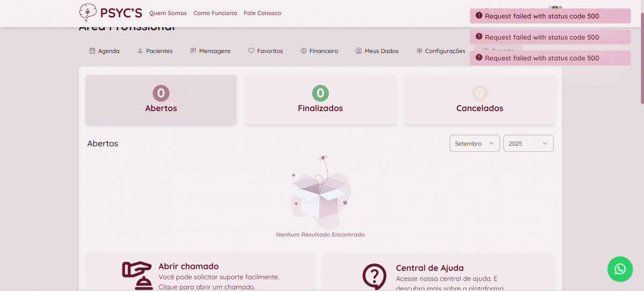Click the Configurações gear icon
This screenshot has width=644, height=291.
click(419, 51)
